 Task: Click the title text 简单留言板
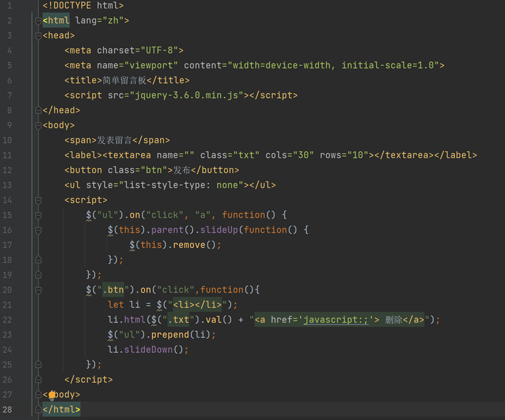coord(124,80)
